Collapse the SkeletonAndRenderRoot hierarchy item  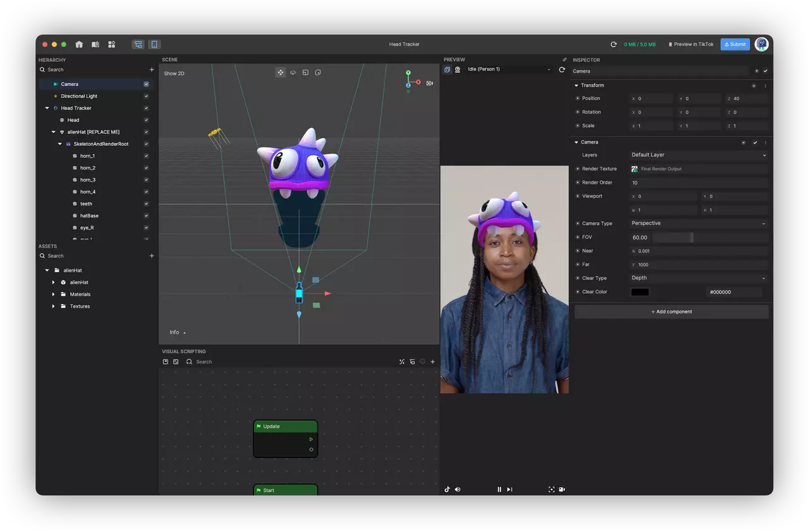[x=59, y=143]
